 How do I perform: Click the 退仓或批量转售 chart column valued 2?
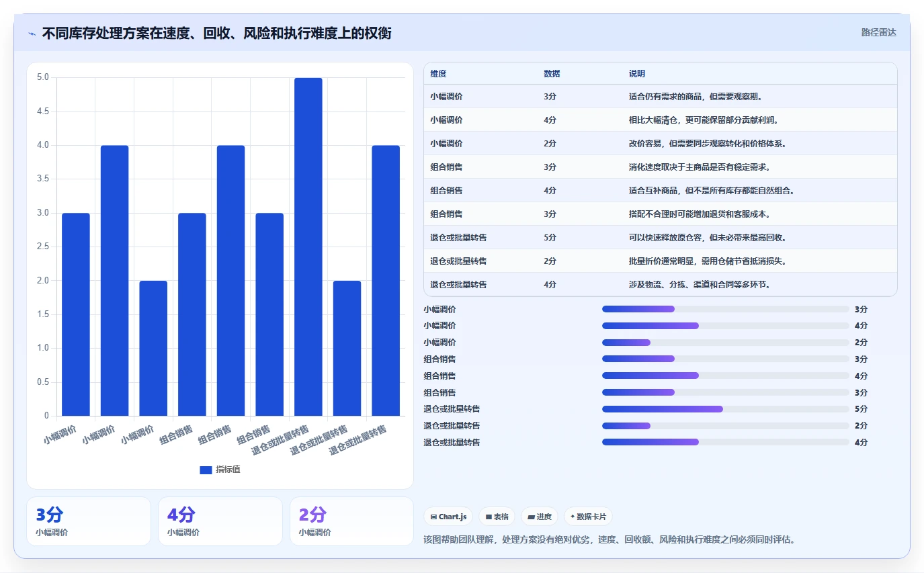[347, 348]
